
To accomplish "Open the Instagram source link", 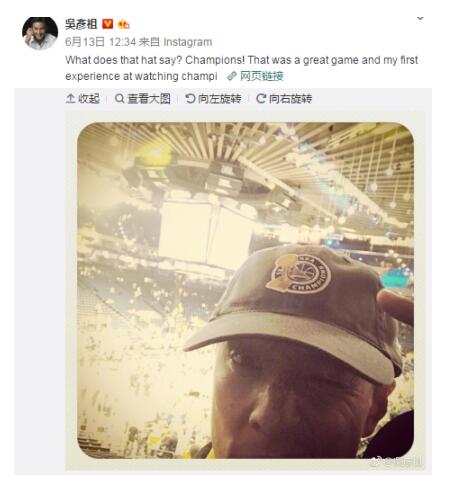I will click(188, 42).
